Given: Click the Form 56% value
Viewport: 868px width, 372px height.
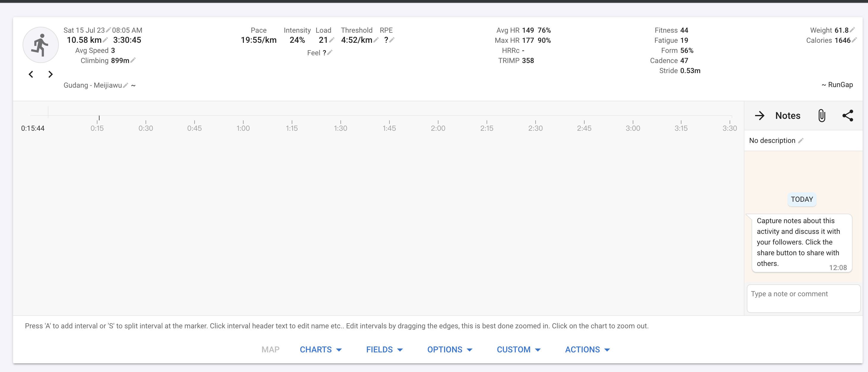Looking at the screenshot, I should (x=687, y=50).
